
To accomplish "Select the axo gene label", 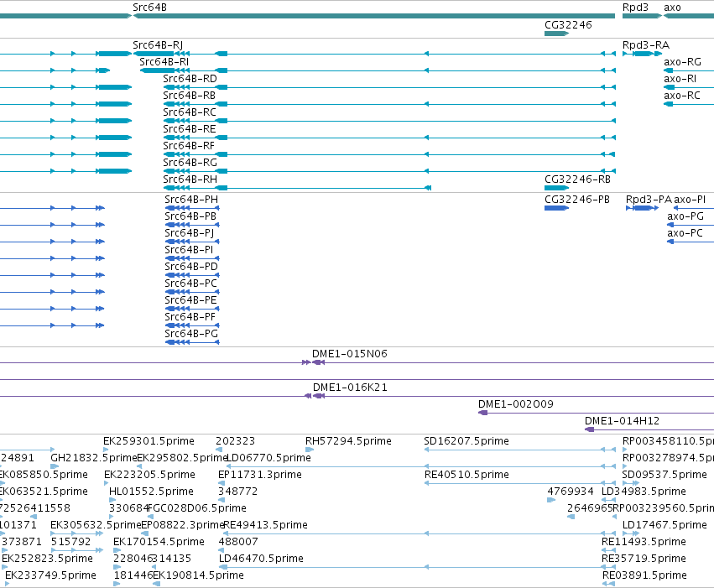I will tap(672, 8).
